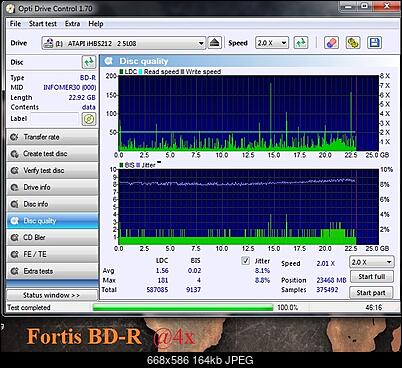Switch to Disc quality panel
The width and height of the screenshot is (402, 368).
(x=52, y=221)
